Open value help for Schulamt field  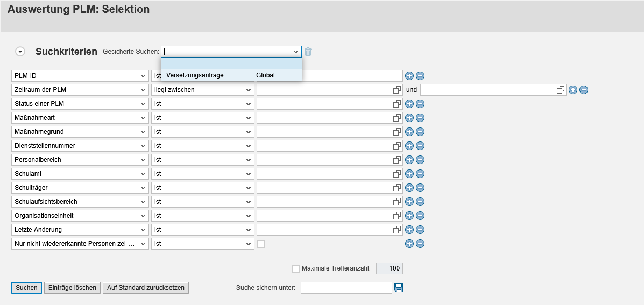pos(398,174)
